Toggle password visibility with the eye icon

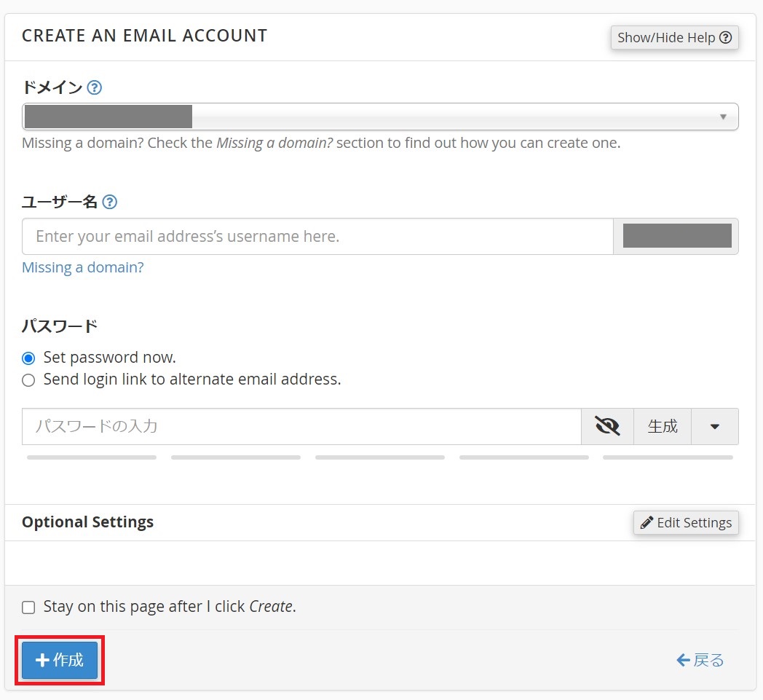tap(607, 426)
